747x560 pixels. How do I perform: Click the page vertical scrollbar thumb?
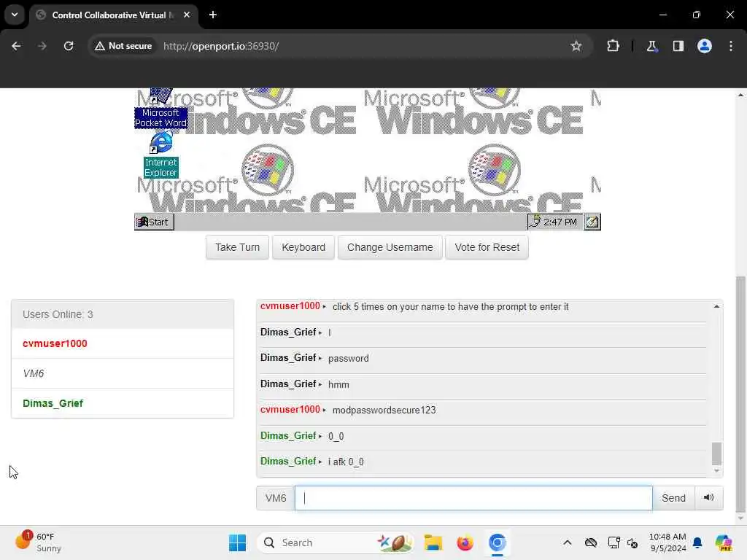click(740, 394)
